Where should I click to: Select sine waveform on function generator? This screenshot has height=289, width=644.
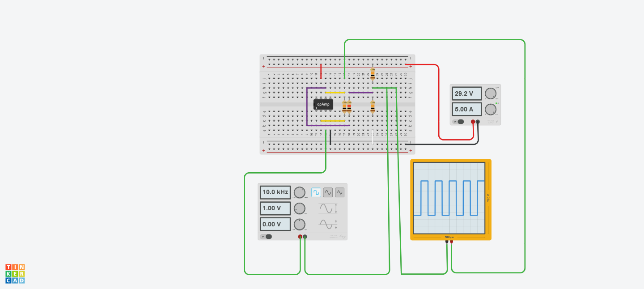(328, 192)
